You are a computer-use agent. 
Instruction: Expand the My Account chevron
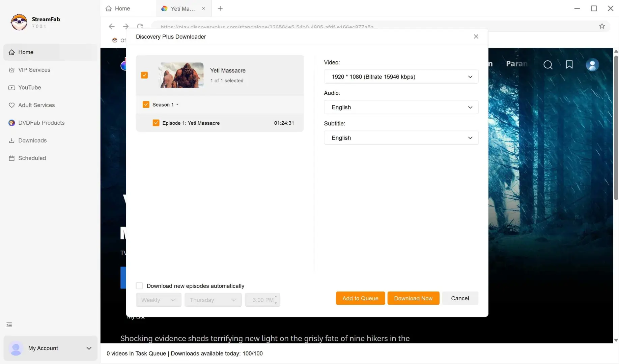pos(89,348)
